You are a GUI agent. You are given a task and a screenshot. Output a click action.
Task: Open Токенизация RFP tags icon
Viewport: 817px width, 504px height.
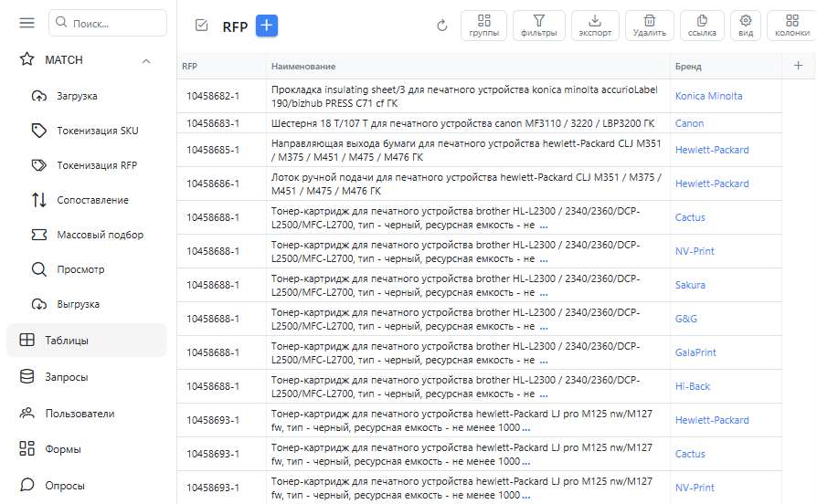(x=39, y=165)
